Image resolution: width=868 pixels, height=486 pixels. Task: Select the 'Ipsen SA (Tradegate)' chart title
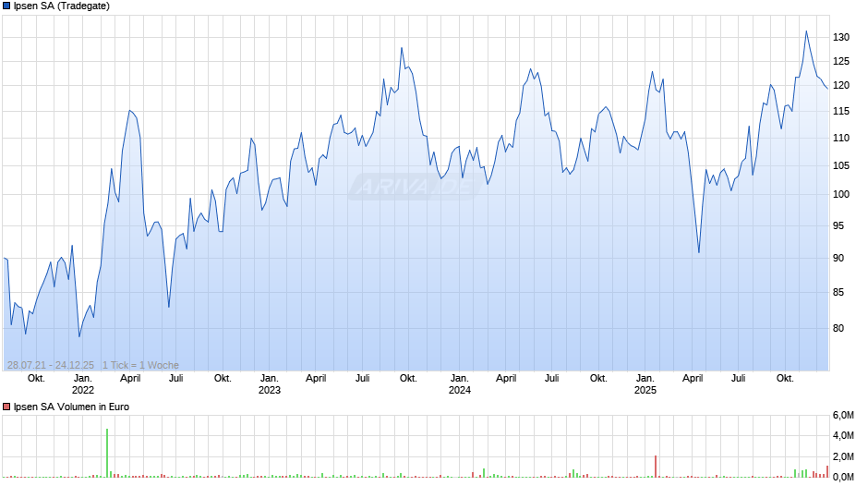62,6
